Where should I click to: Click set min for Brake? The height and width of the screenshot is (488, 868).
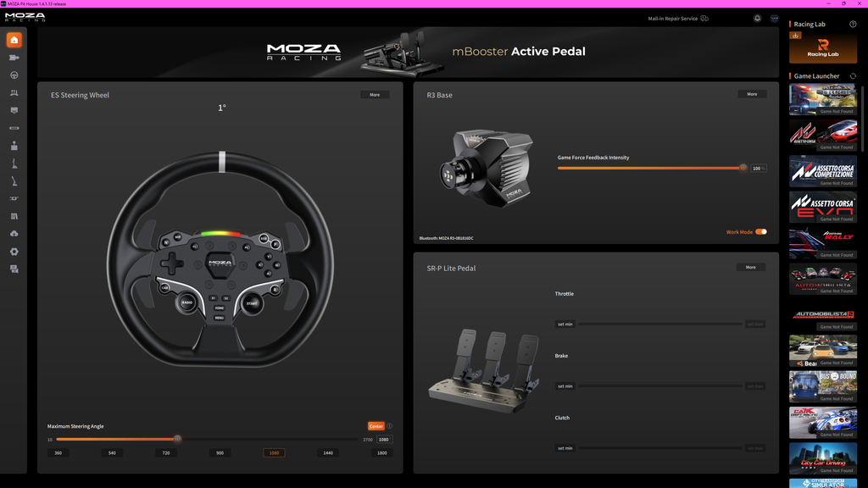tap(565, 386)
